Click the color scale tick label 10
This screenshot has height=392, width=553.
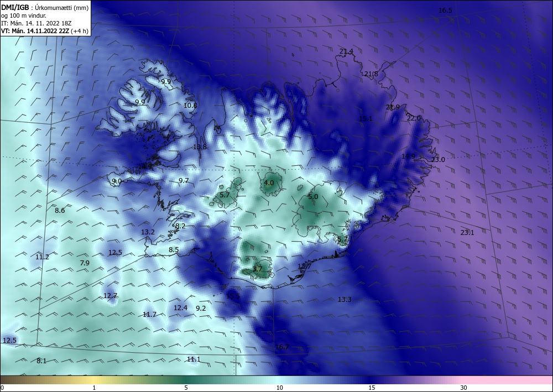coord(279,388)
